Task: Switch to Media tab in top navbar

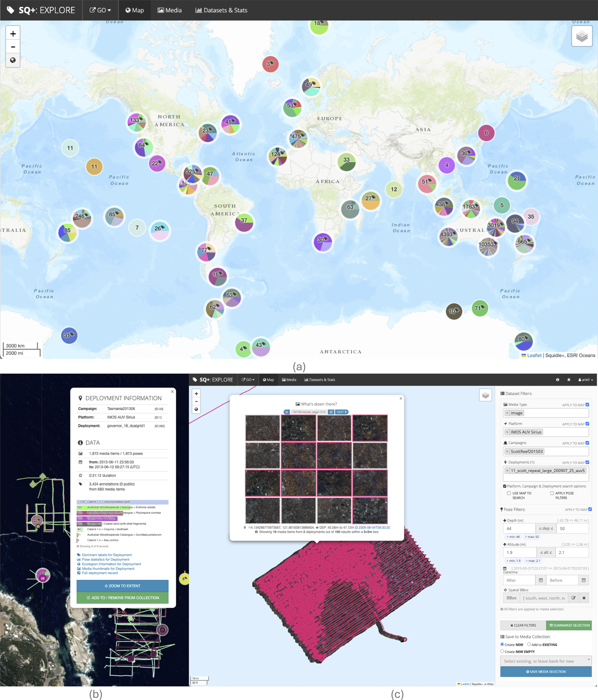Action: (x=170, y=10)
